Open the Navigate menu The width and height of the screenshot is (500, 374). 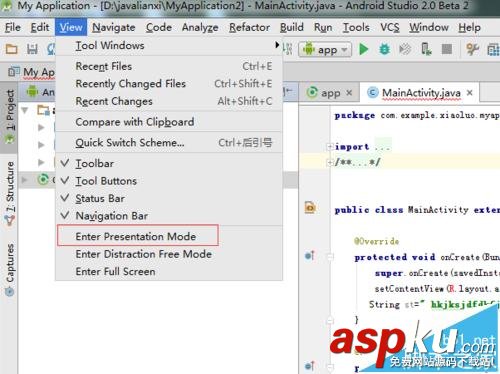[114, 27]
